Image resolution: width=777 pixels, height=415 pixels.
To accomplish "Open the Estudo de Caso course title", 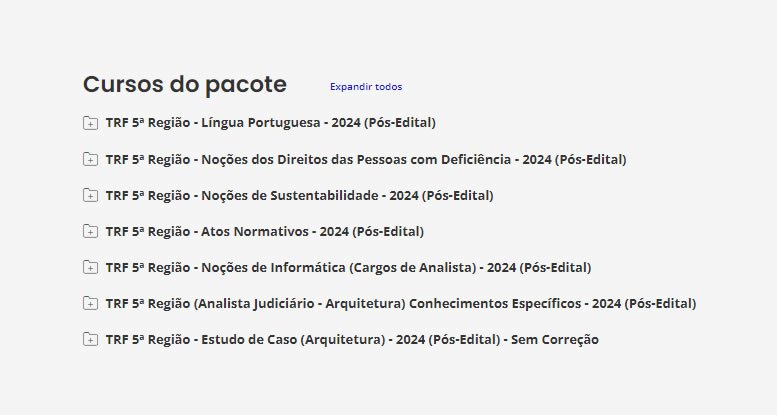I will 352,339.
